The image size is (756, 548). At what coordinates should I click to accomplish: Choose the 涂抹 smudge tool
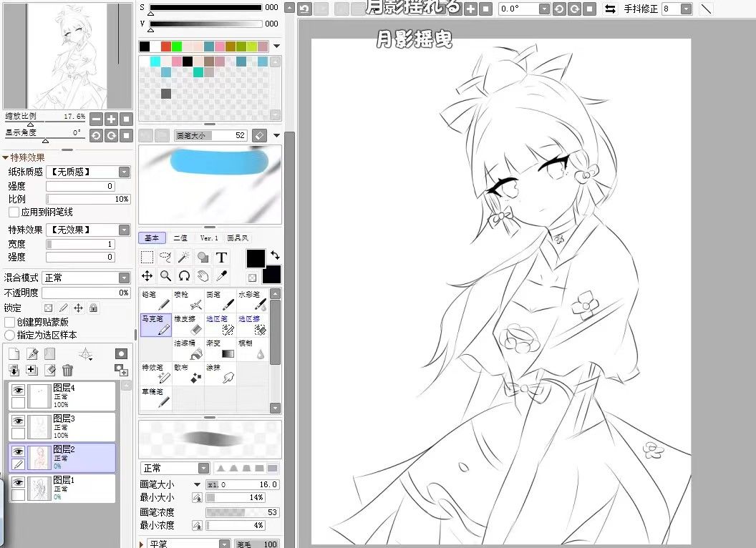coord(220,373)
